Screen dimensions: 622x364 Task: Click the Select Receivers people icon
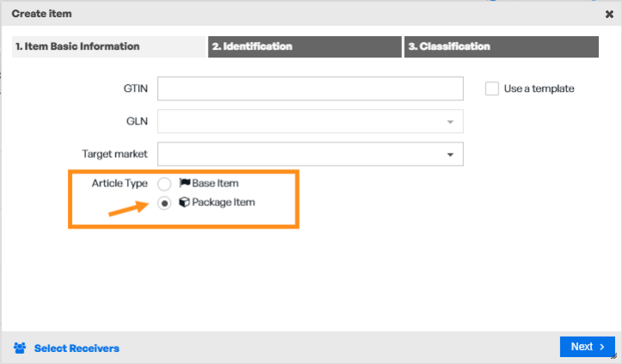pos(20,349)
